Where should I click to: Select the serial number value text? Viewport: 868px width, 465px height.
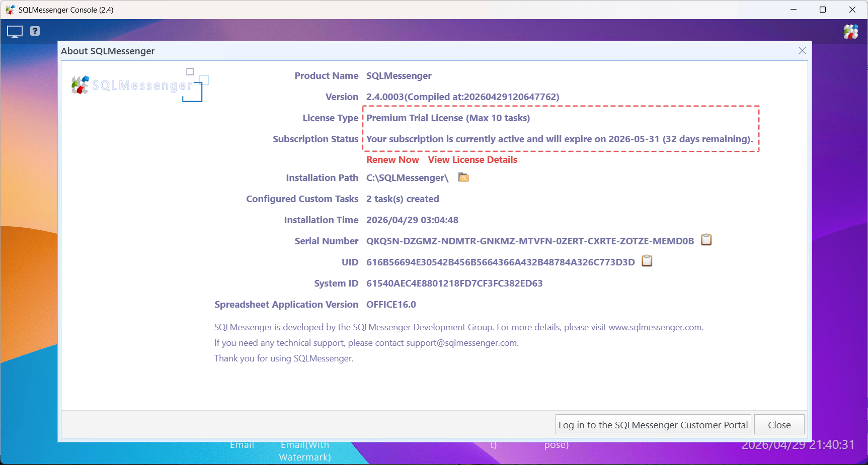(530, 241)
